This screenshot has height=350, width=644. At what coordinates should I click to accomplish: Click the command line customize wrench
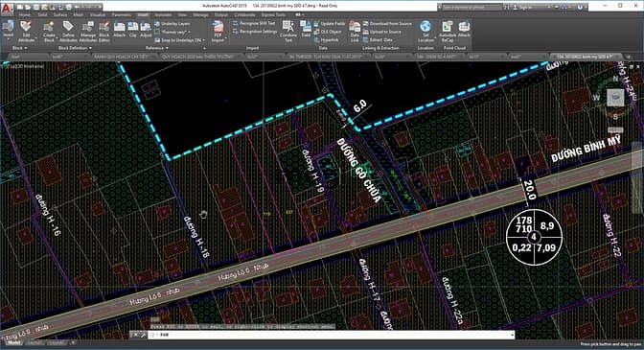pyautogui.click(x=144, y=335)
